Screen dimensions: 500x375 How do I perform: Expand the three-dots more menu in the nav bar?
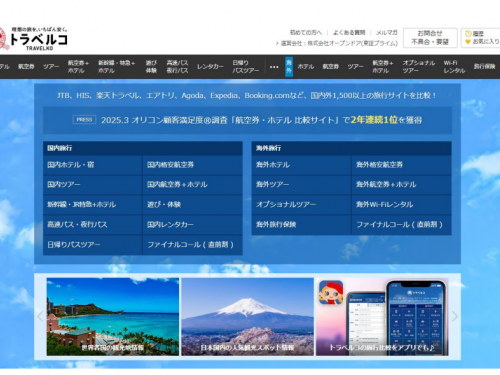coord(274,67)
